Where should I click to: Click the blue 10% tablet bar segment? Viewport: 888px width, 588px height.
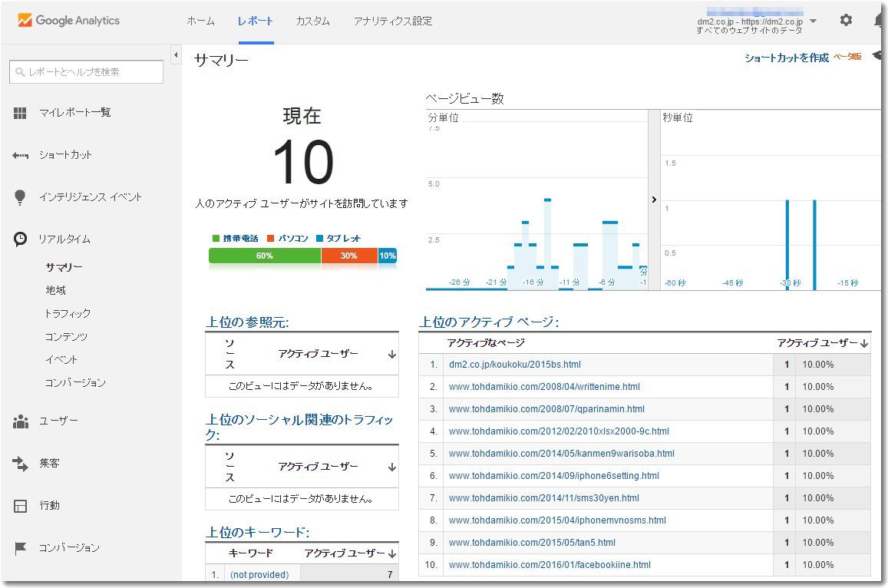[388, 256]
